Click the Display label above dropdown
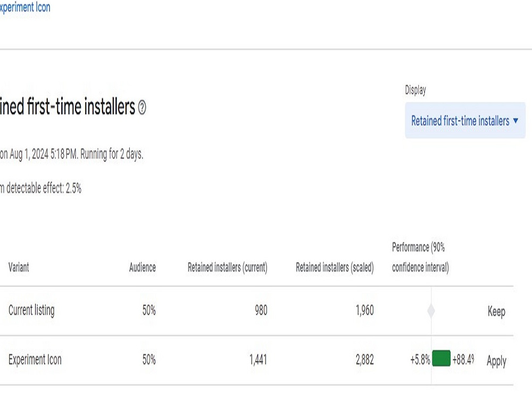The image size is (532, 399). [415, 90]
